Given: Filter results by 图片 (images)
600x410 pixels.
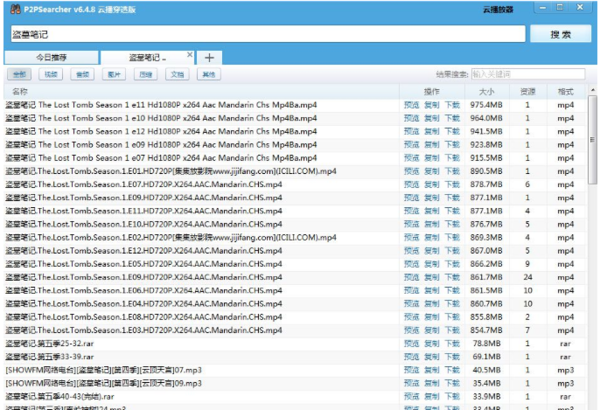Looking at the screenshot, I should (114, 74).
